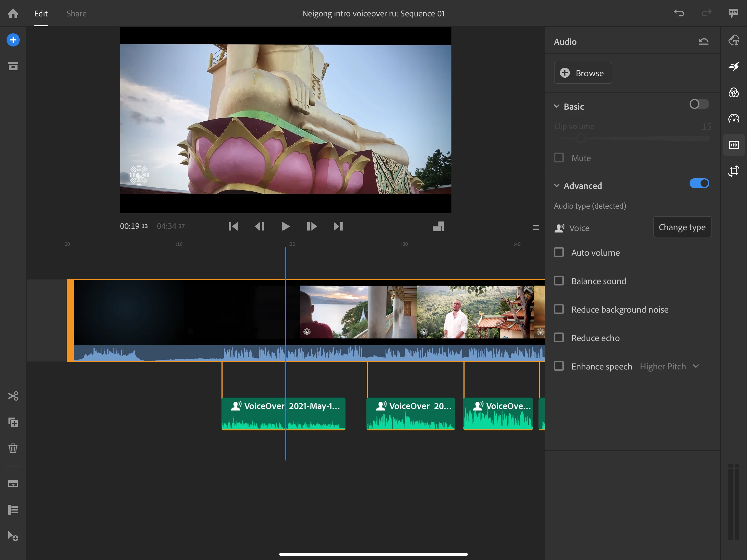This screenshot has height=560, width=747.
Task: Enable Reduce background noise checkbox
Action: pos(559,309)
